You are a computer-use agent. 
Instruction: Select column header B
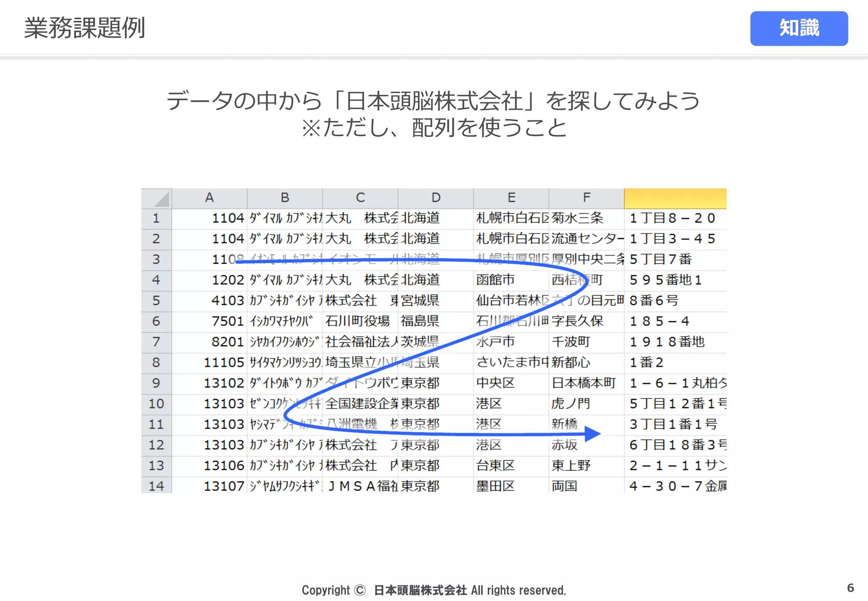(x=285, y=198)
